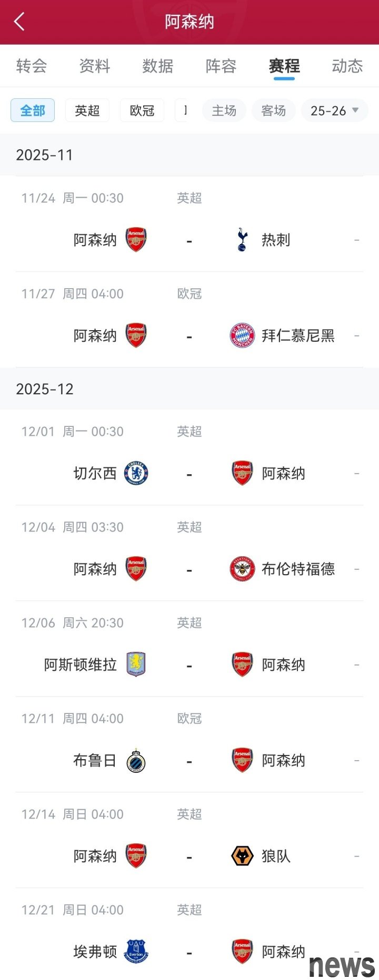Click the Everton (埃弗顿) crest
This screenshot has width=379, height=980.
[x=136, y=952]
